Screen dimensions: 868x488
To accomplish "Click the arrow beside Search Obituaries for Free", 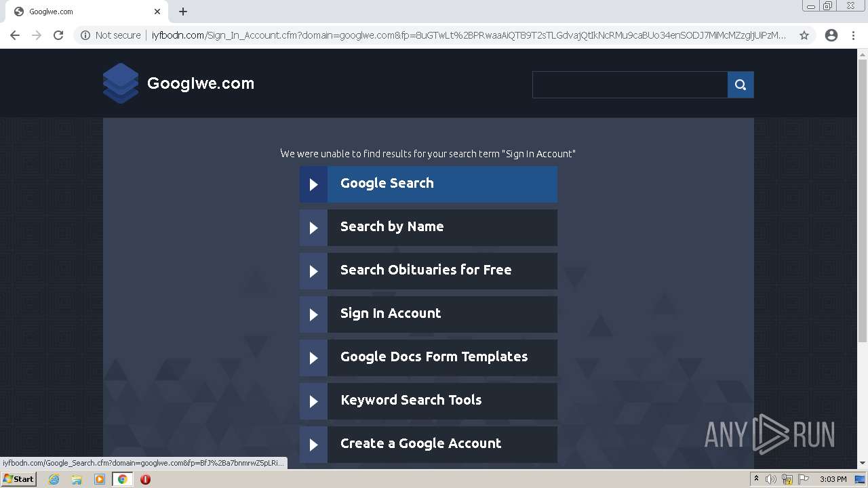I will [313, 271].
